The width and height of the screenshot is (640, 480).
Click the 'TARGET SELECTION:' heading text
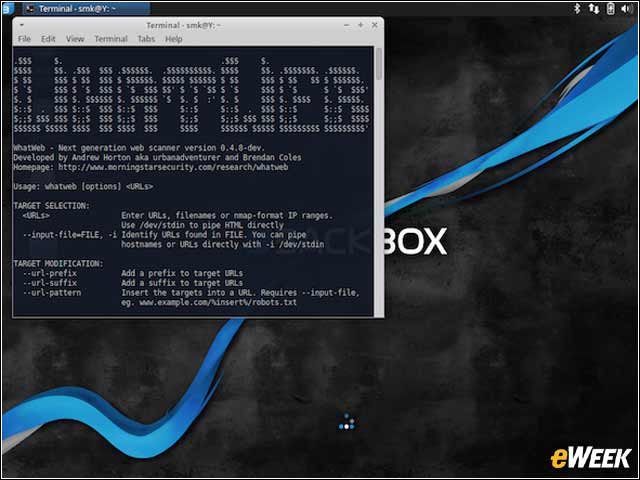tap(51, 206)
